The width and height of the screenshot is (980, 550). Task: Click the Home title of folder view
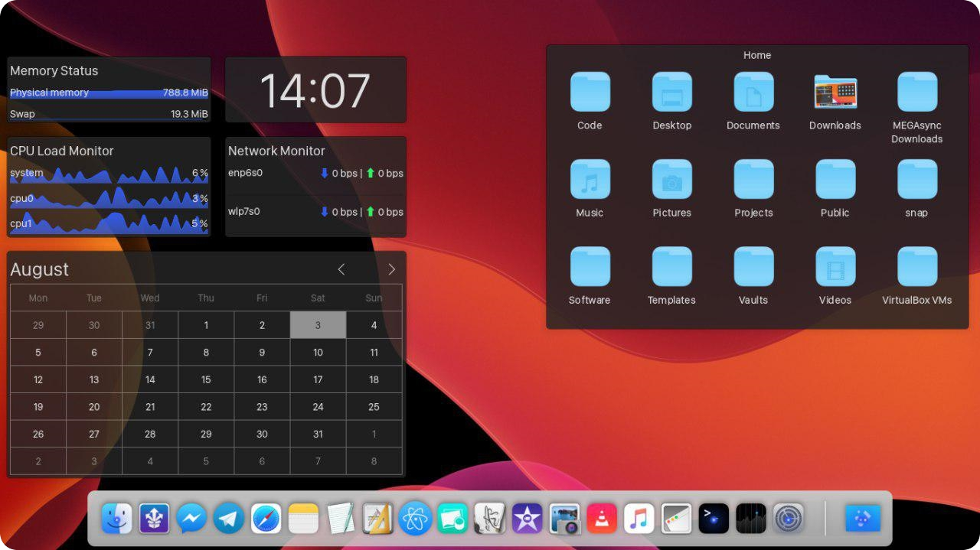coord(757,55)
